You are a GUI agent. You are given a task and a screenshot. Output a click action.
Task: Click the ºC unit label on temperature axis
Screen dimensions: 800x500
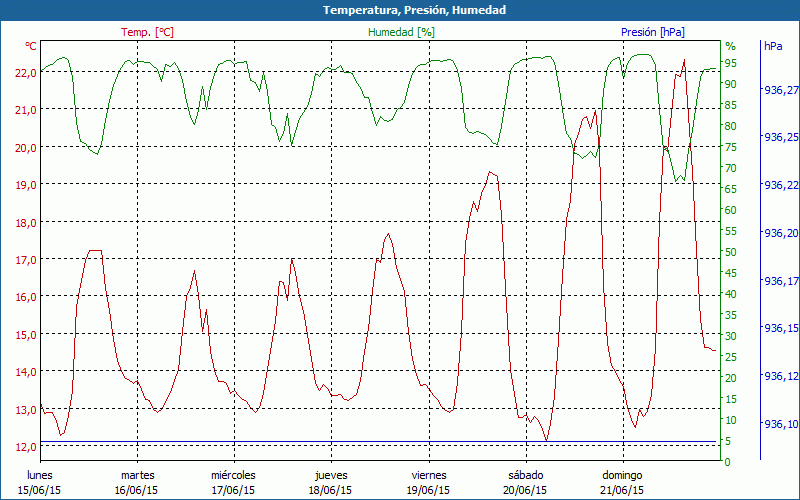tap(30, 46)
